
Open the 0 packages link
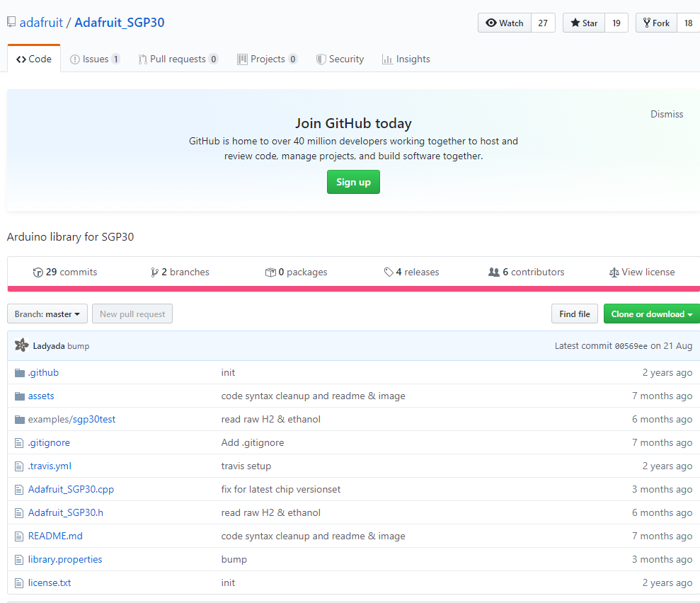[296, 272]
